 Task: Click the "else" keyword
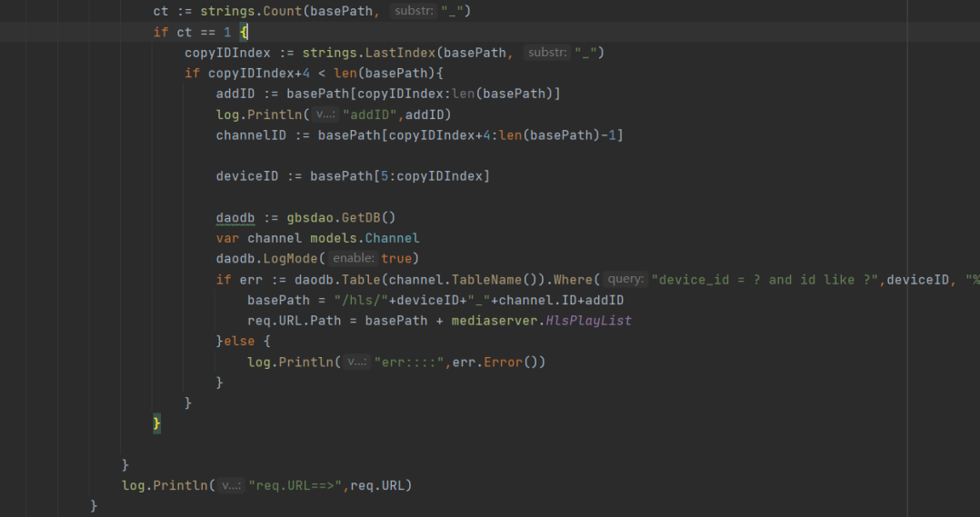[239, 341]
